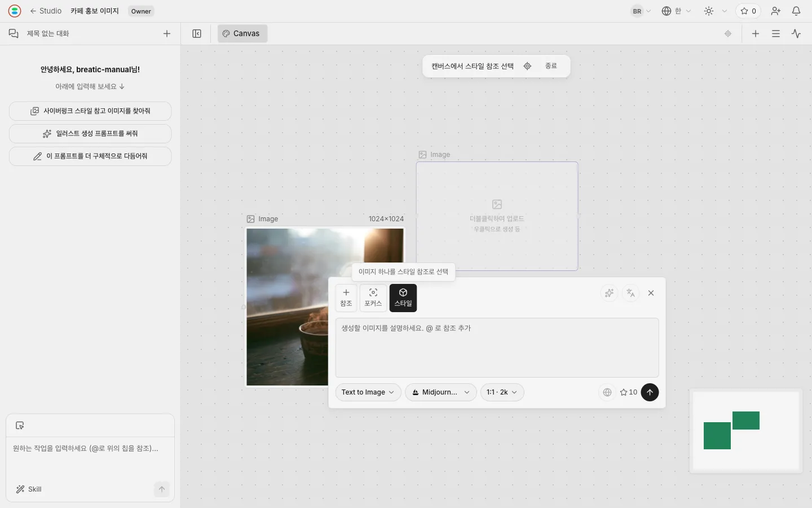Screen dimensions: 812x508
Task: Click the translate prompt icon
Action: click(x=630, y=293)
